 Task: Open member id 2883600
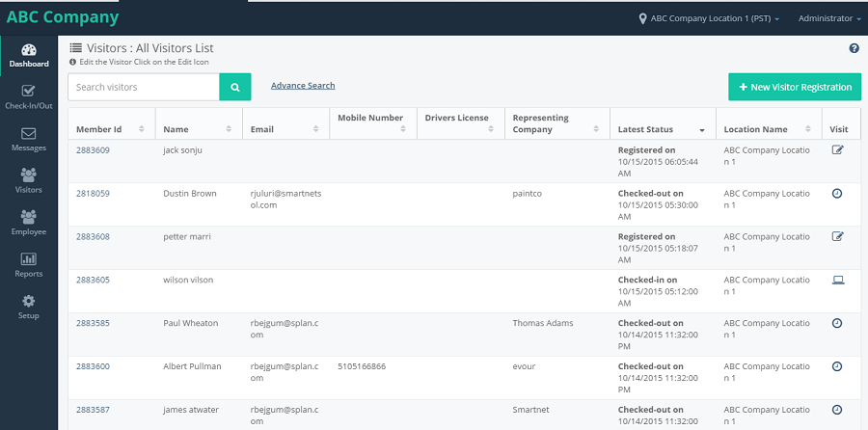pos(93,366)
